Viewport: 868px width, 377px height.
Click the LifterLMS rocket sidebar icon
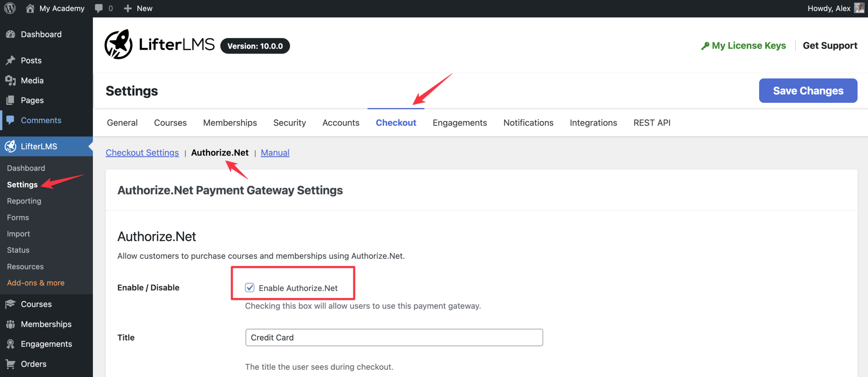[x=11, y=146]
